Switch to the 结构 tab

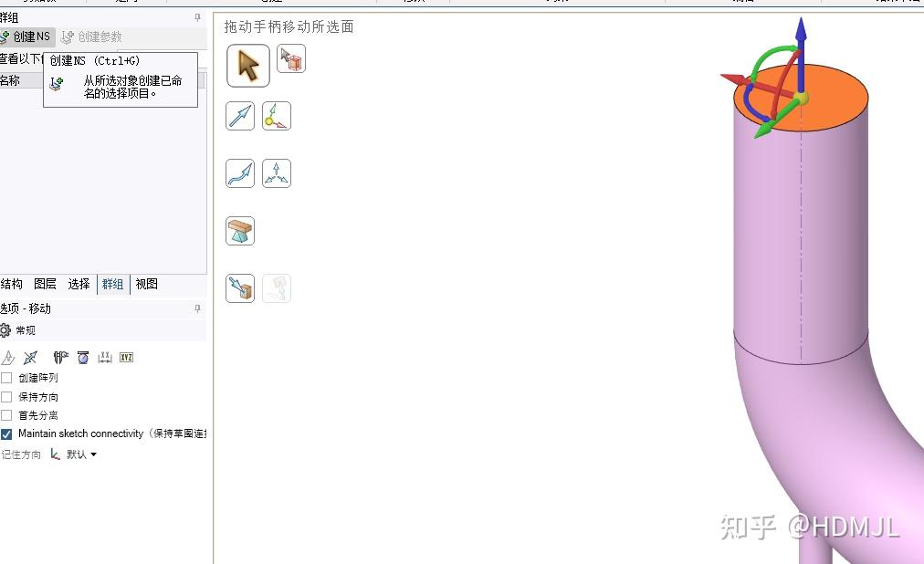[11, 284]
